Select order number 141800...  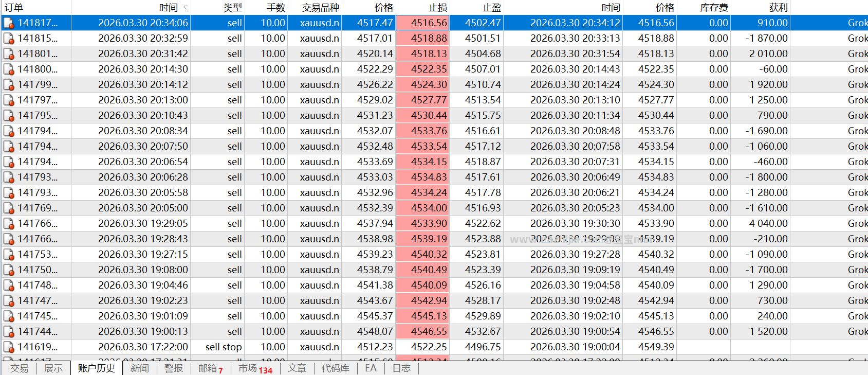coord(38,69)
